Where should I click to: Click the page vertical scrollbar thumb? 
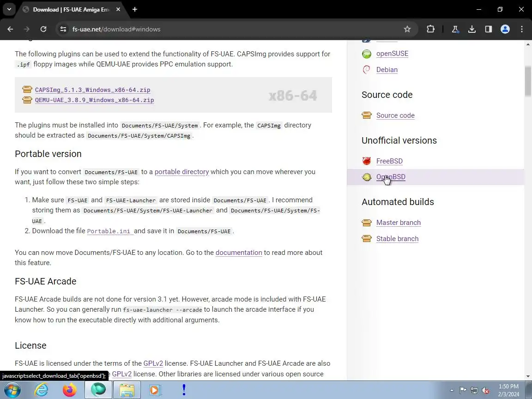pos(528,81)
